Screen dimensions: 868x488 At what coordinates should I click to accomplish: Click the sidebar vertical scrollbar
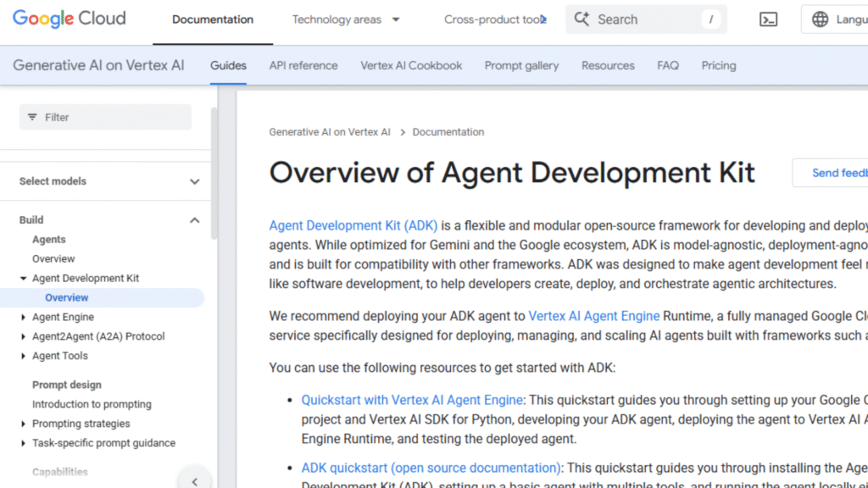[x=214, y=169]
